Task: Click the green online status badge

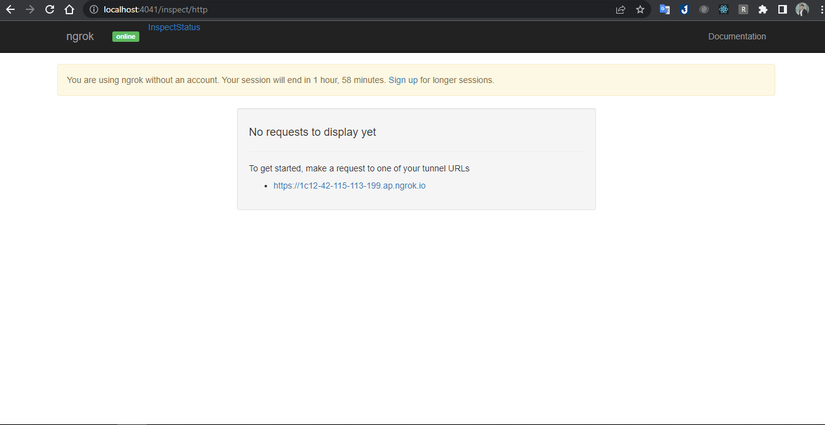Action: pos(125,37)
